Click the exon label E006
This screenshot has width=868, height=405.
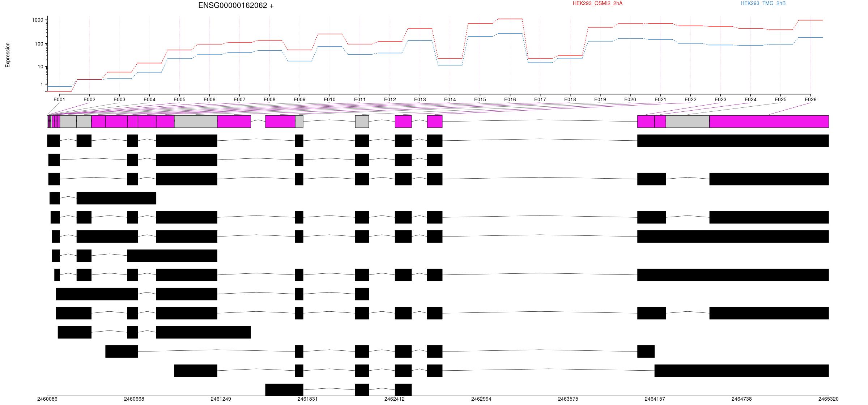coord(209,99)
